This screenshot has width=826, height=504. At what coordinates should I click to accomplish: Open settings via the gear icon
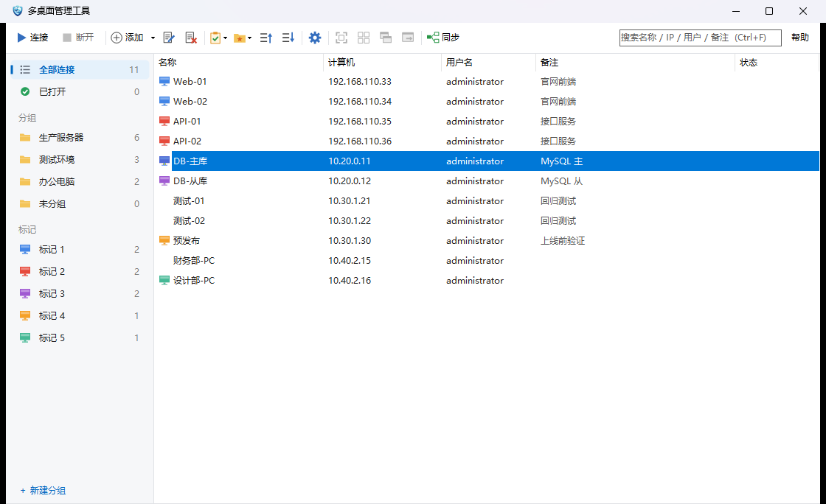(x=314, y=38)
